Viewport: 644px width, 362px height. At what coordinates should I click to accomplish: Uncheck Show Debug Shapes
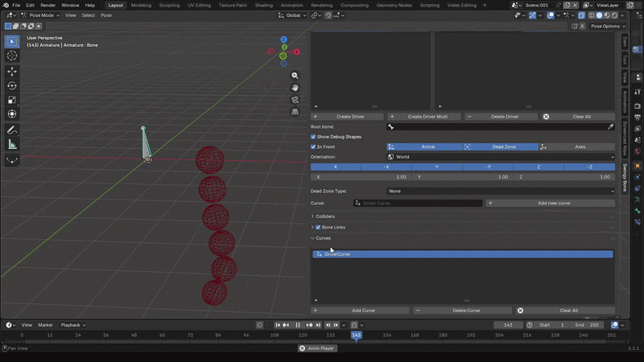click(313, 137)
